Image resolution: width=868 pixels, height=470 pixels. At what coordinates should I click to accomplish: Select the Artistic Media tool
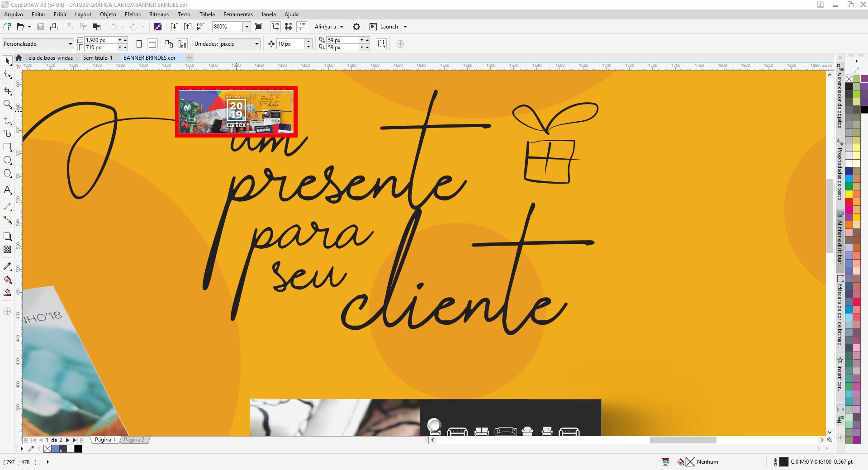point(7,133)
